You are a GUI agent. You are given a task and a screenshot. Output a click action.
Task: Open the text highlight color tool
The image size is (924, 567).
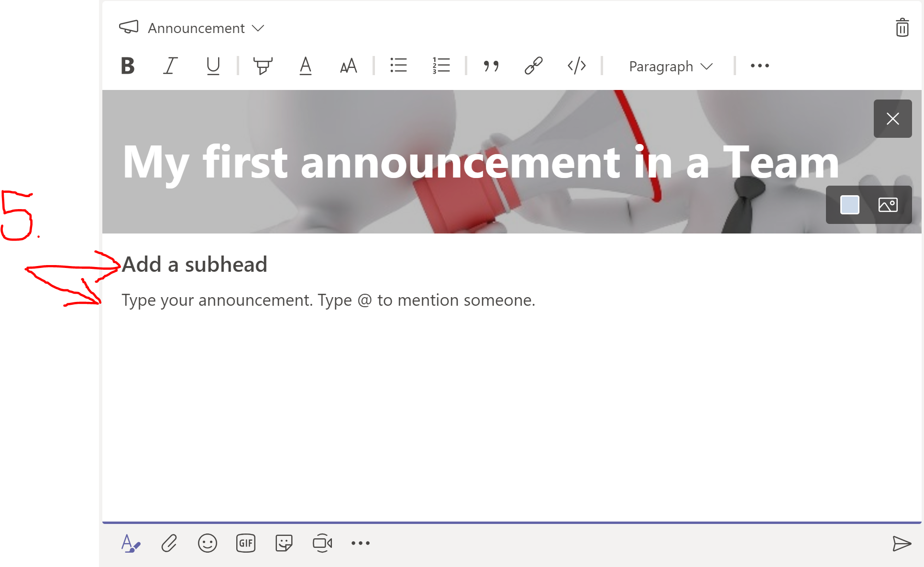[x=263, y=66]
